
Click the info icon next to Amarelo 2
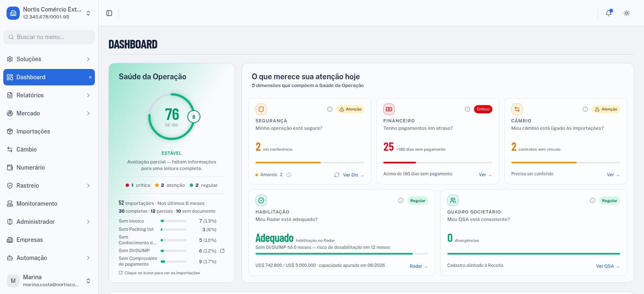coord(289,175)
